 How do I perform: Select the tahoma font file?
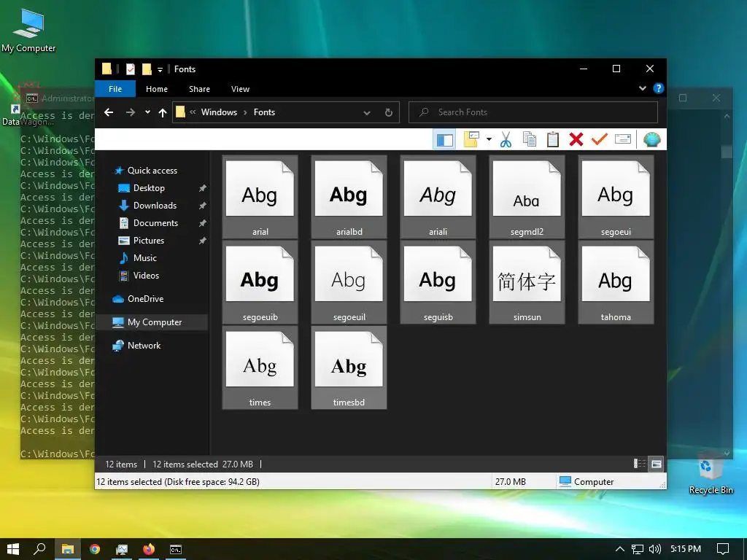(616, 282)
